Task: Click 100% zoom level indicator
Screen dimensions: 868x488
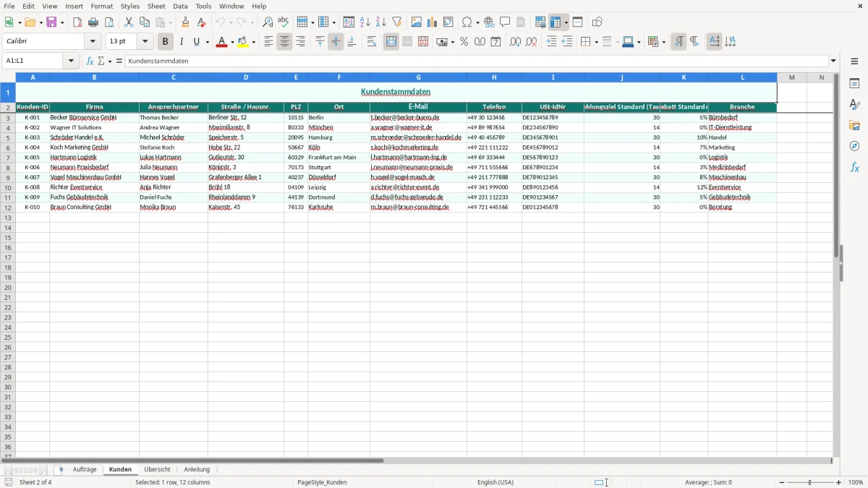Action: tap(856, 482)
